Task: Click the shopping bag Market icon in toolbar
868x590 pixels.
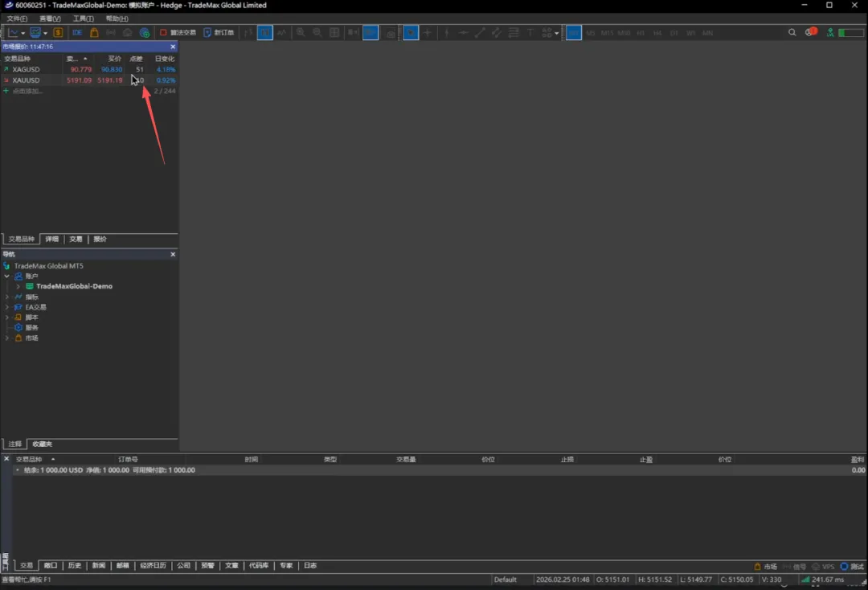Action: tap(94, 33)
